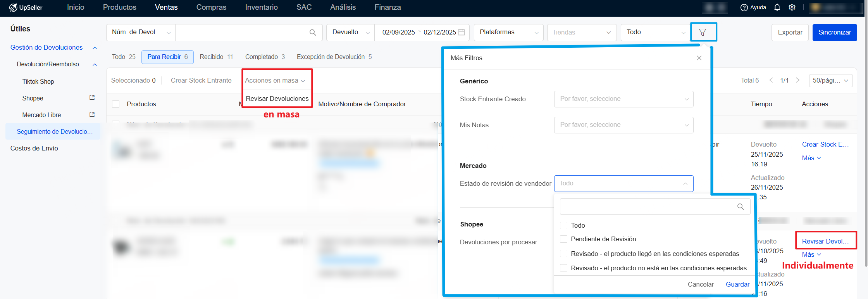Check the Pendiente de Revisión option
The width and height of the screenshot is (868, 299).
click(x=564, y=239)
